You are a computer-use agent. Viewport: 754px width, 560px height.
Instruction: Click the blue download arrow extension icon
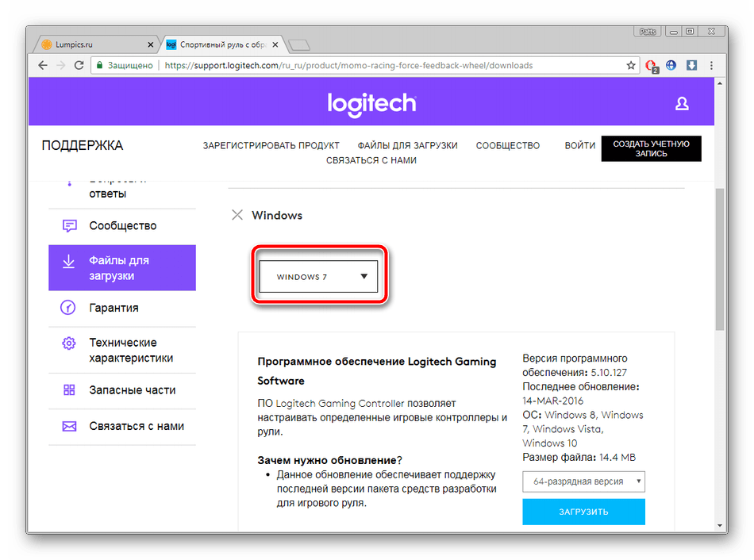tap(691, 65)
